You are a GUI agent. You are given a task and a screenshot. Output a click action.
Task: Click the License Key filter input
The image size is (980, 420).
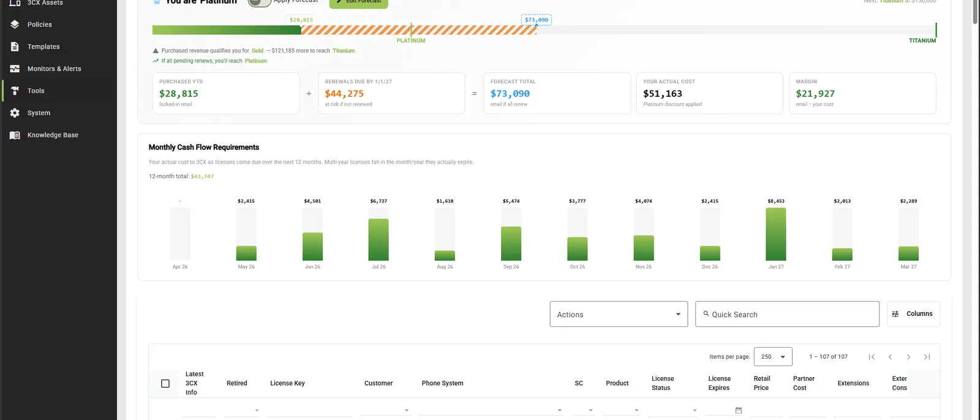click(309, 410)
